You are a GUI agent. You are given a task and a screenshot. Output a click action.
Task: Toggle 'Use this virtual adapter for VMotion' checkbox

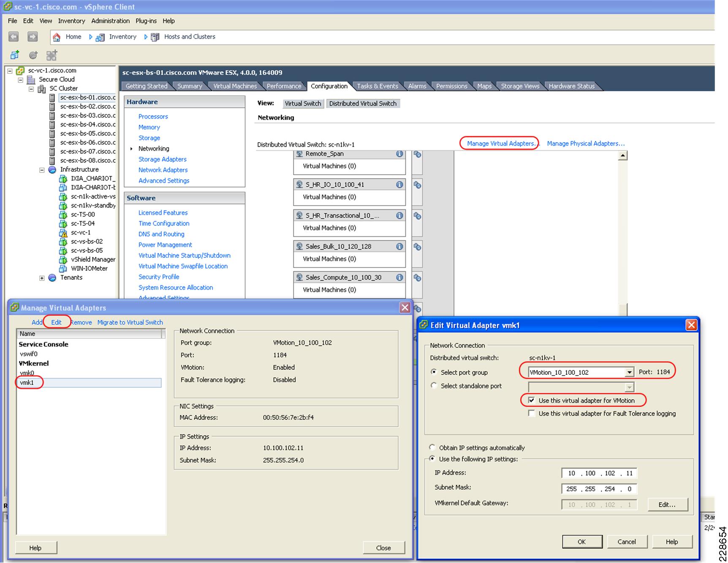(532, 400)
